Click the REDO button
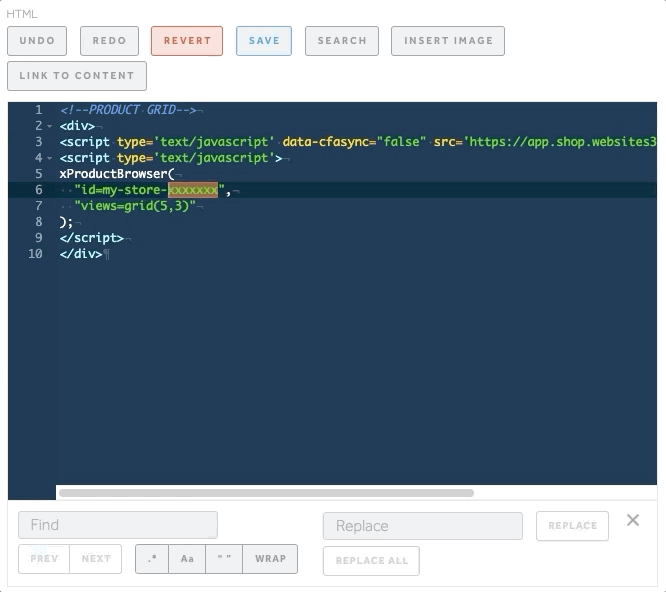 pos(110,41)
